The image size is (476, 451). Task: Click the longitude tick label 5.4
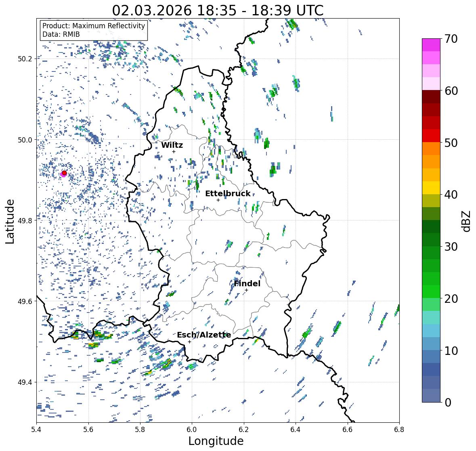[x=36, y=430]
